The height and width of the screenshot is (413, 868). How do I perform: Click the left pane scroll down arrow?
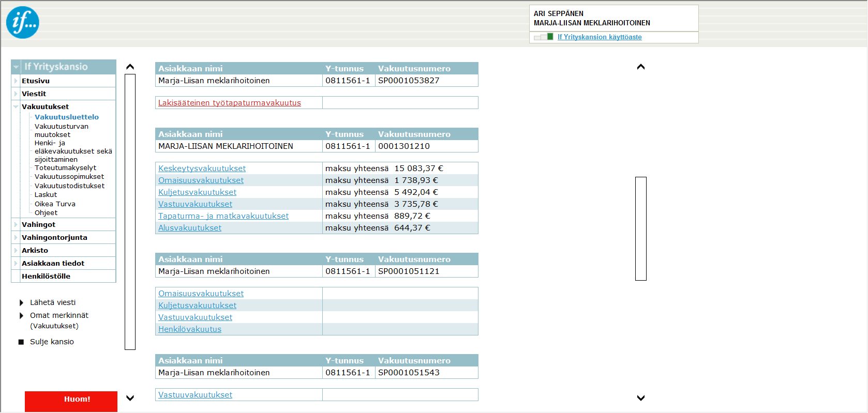pos(130,398)
